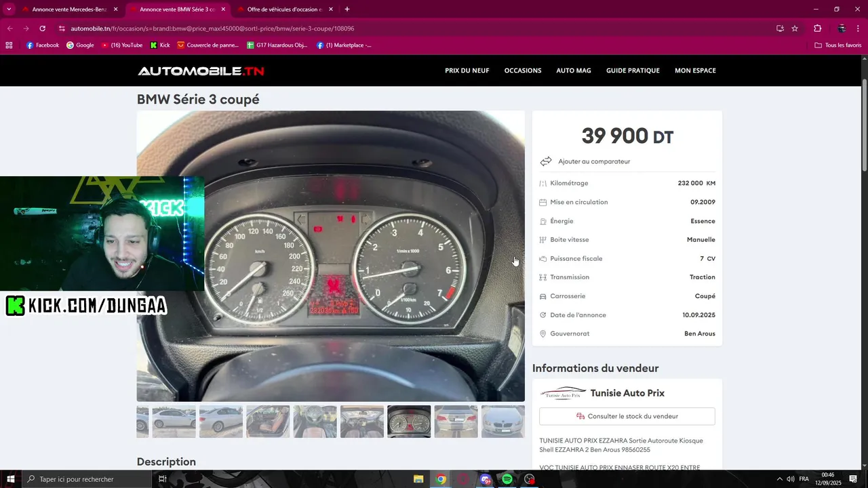868x488 pixels.
Task: Close the Mercedes-Benz annonce tab
Action: (115, 9)
